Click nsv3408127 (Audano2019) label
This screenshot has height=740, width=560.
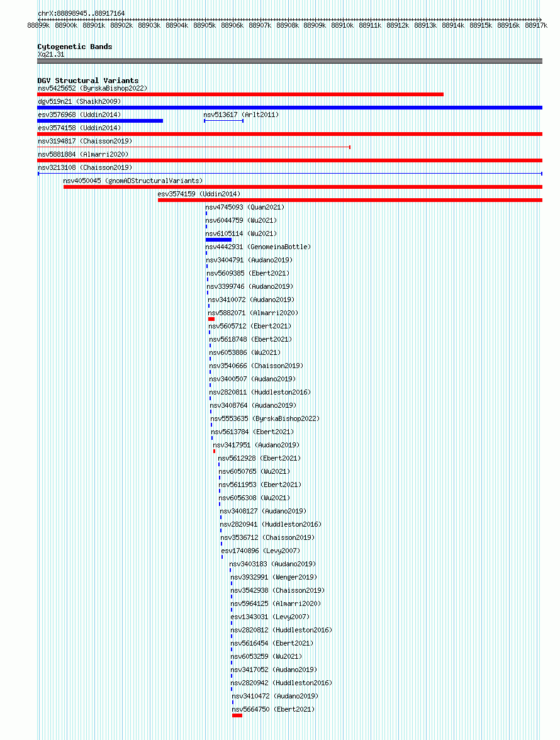click(263, 511)
